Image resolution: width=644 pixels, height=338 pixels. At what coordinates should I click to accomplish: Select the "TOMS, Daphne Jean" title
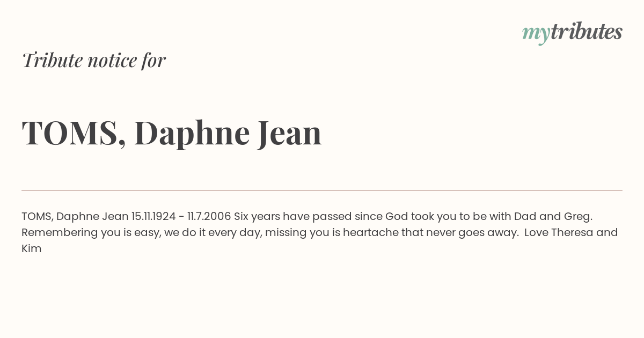tap(172, 133)
